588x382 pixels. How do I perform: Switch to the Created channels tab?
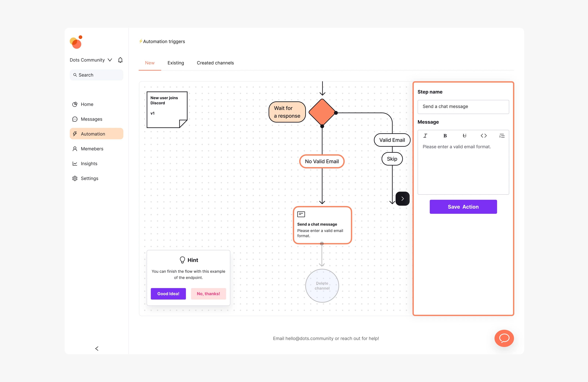pos(215,63)
